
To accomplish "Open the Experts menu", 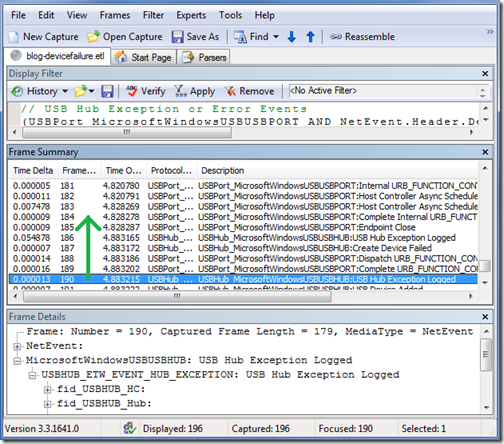I will click(x=191, y=15).
